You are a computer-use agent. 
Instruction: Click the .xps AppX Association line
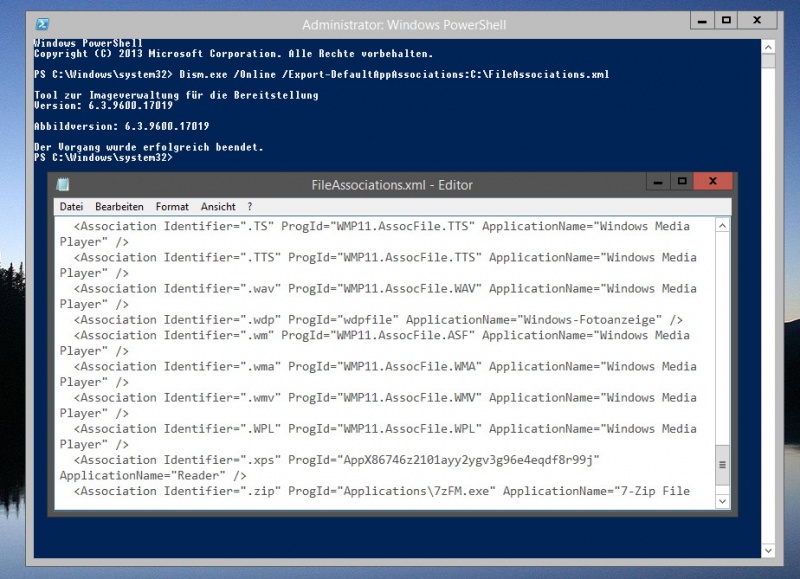coord(337,460)
